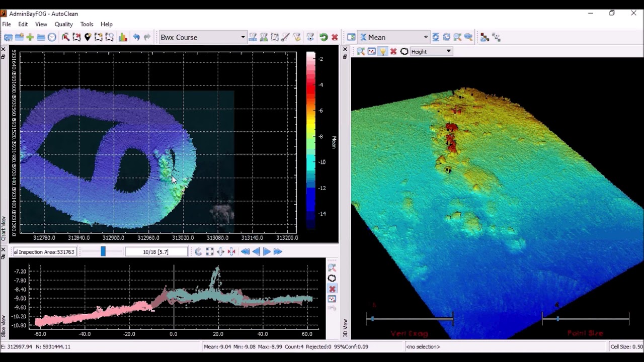
Task: Click the 3D view magnifier zoom icon
Action: (361, 51)
